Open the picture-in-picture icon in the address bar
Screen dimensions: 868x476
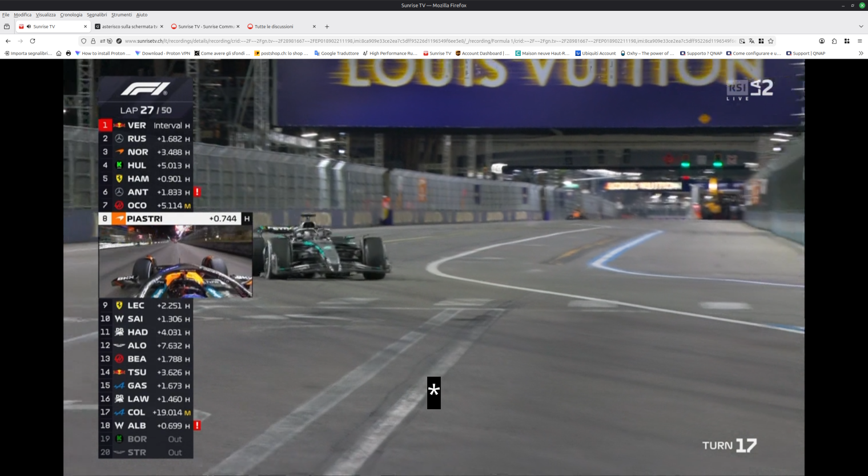[x=742, y=41]
